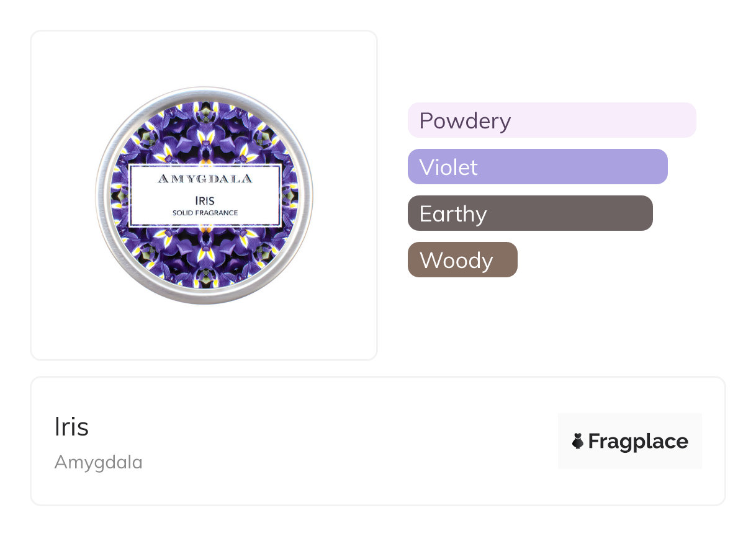
Task: Click the word Woody
Action: pyautogui.click(x=456, y=260)
